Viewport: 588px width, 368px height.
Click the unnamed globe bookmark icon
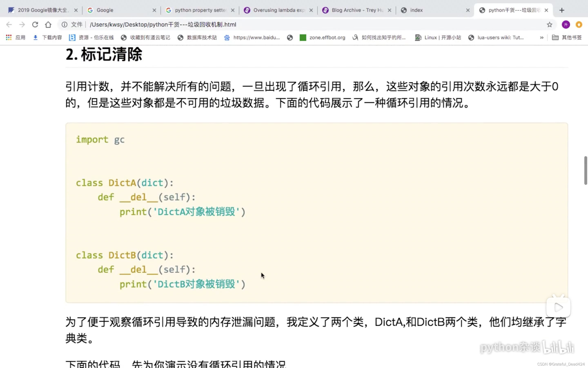[x=290, y=37]
